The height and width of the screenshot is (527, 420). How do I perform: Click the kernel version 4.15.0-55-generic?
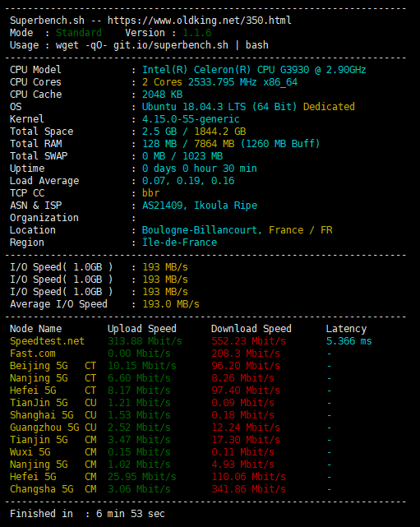[191, 119]
